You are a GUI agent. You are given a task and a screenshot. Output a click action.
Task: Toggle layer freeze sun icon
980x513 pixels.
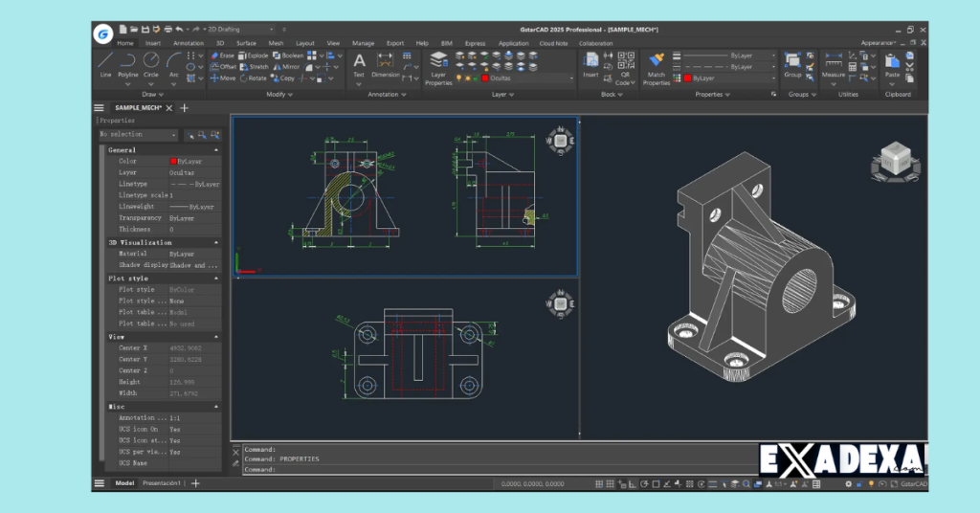[467, 78]
